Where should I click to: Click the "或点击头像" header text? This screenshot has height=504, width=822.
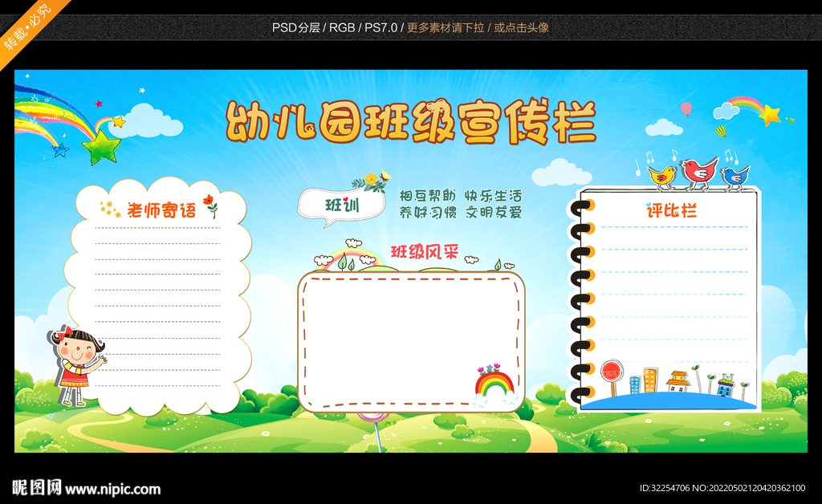click(x=521, y=28)
